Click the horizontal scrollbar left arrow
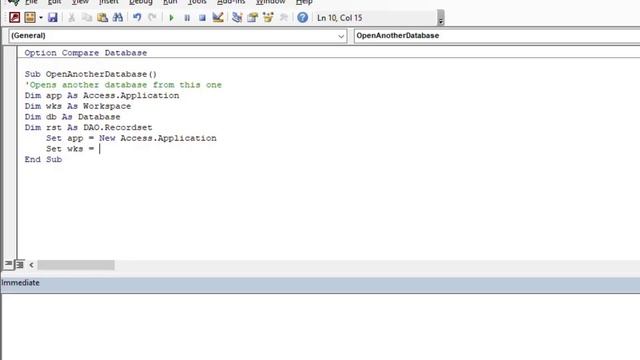Viewport: 640px width, 360px height. click(31, 265)
